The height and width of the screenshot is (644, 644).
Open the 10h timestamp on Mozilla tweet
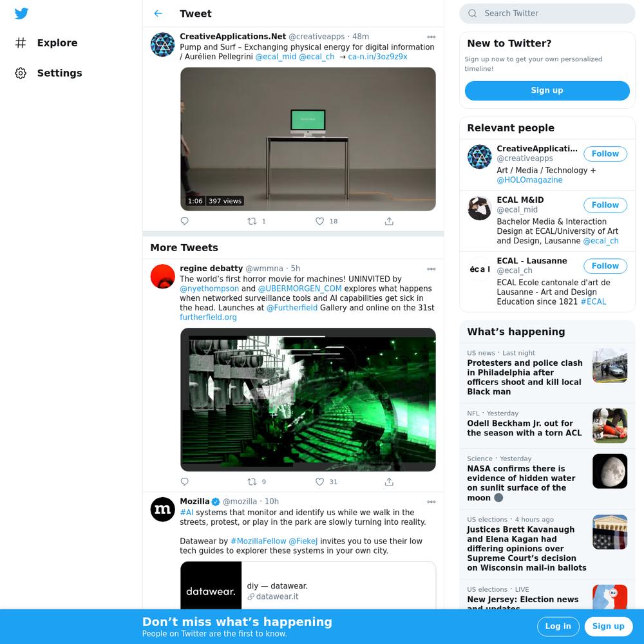272,501
